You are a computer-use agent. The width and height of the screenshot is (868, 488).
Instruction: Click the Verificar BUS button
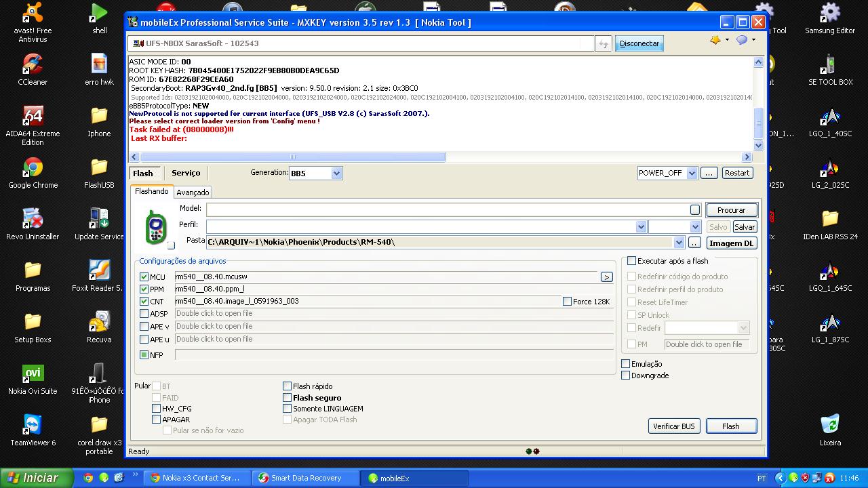[x=673, y=426]
